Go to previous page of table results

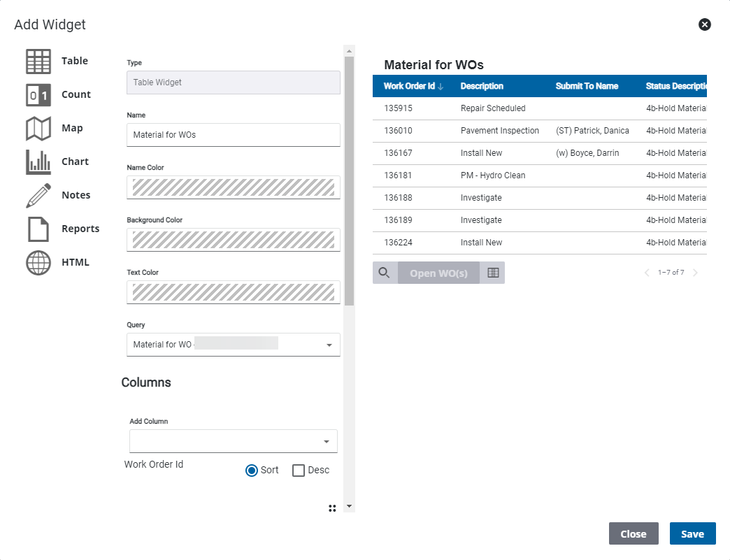(x=647, y=273)
